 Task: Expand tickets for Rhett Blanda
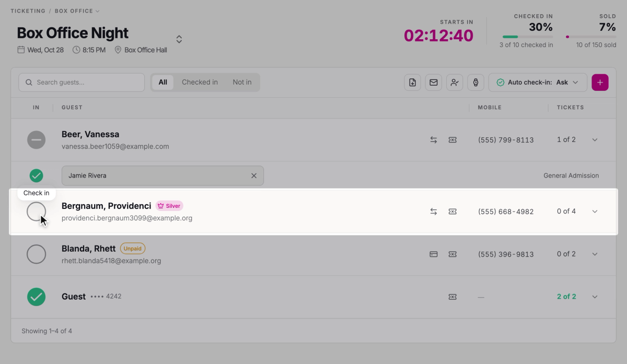click(x=595, y=254)
